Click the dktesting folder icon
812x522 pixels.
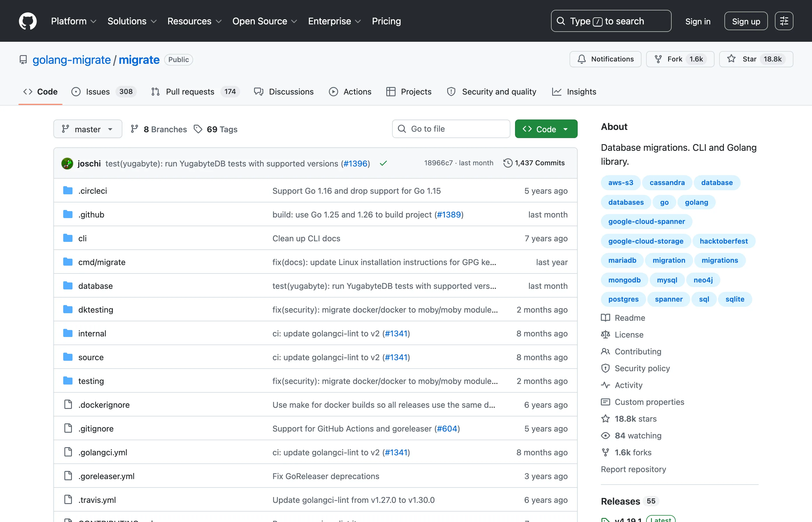point(68,309)
